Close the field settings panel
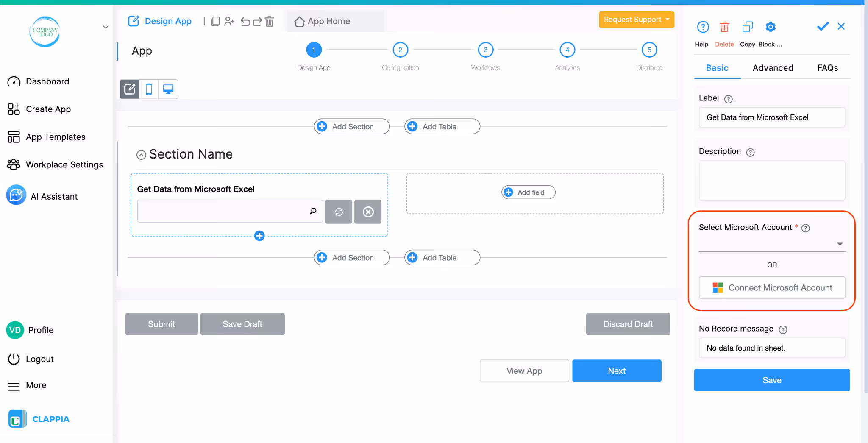Viewport: 868px width, 443px height. pos(841,26)
